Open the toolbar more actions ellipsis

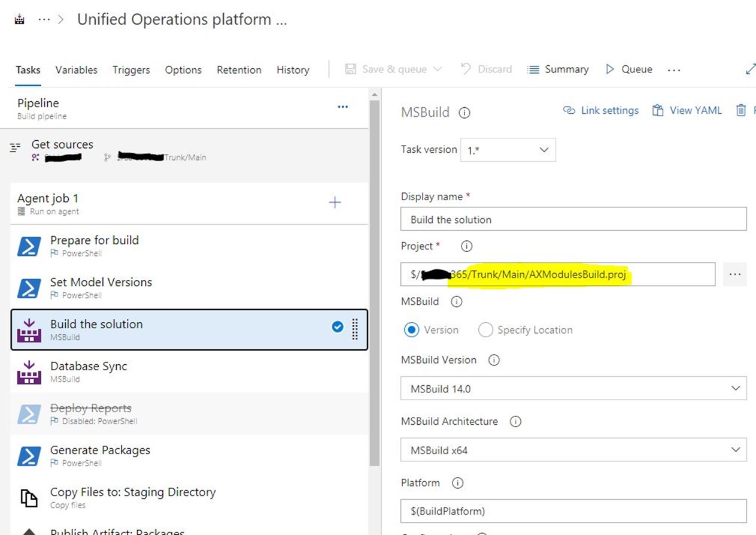click(x=674, y=69)
